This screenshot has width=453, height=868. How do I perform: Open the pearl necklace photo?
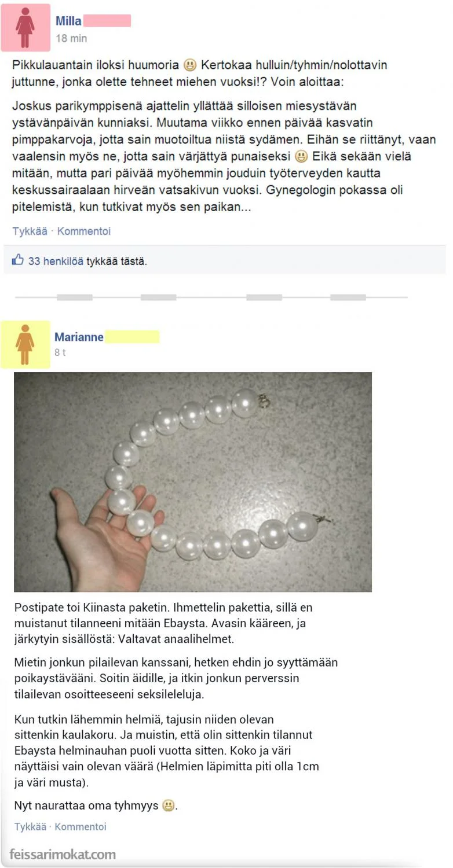pyautogui.click(x=193, y=481)
